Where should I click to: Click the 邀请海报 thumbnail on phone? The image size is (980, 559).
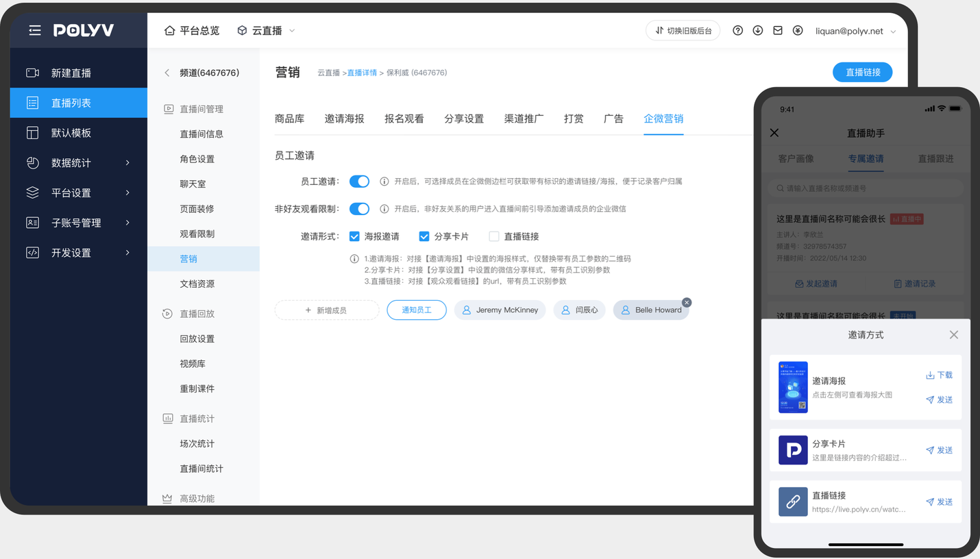tap(793, 387)
